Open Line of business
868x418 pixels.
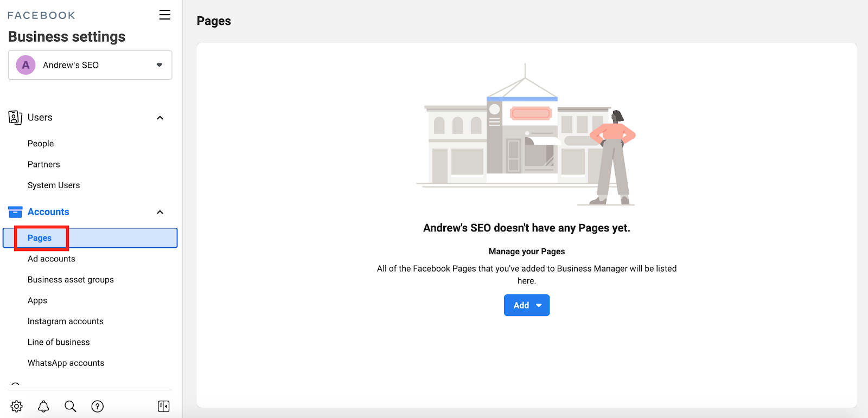point(59,342)
